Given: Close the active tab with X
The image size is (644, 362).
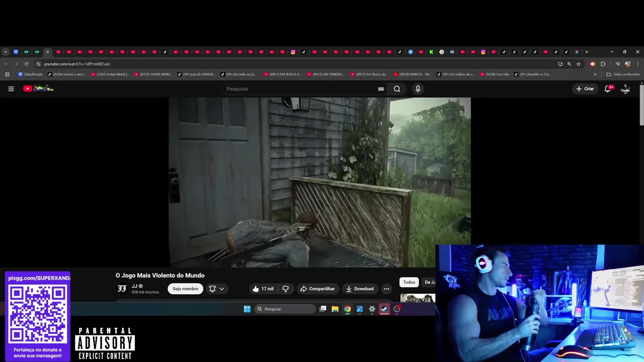Looking at the screenshot, I should click(x=48, y=52).
